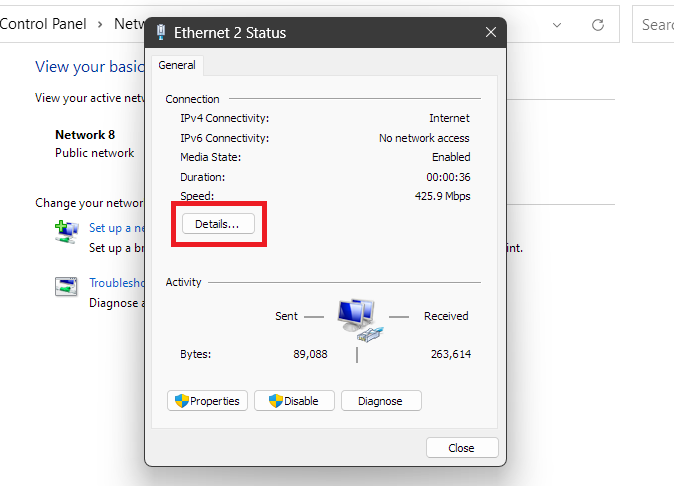Go to Control Panel in the breadcrumb

(43, 24)
